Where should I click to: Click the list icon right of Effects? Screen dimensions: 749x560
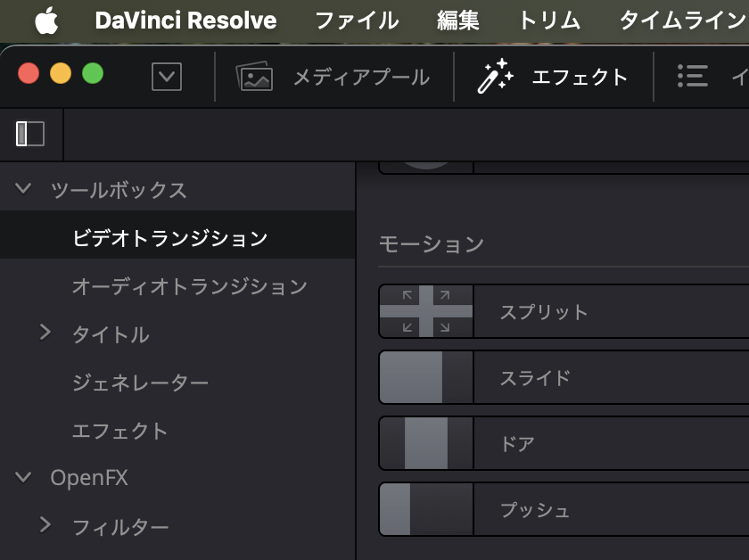pos(692,77)
